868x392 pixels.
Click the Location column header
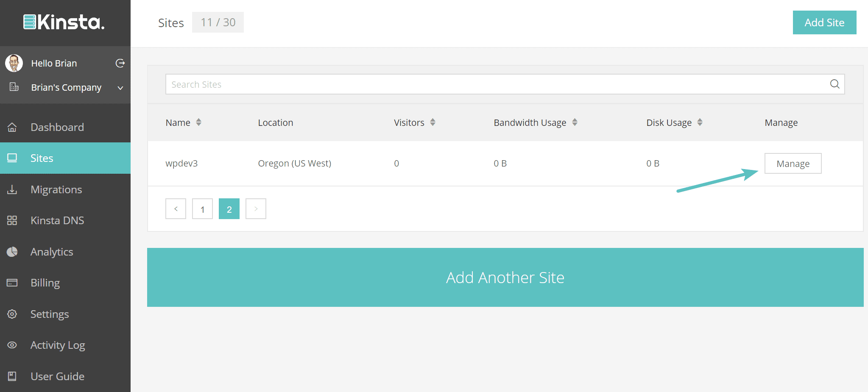pyautogui.click(x=276, y=122)
